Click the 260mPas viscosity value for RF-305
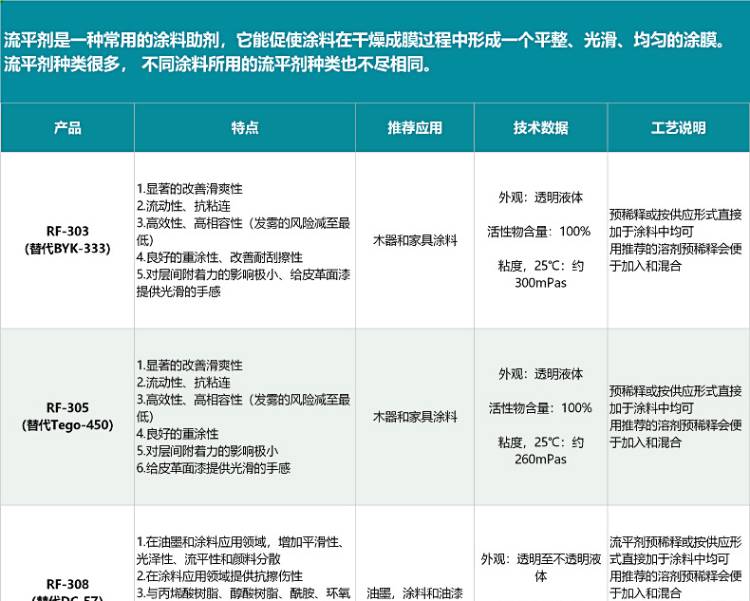This screenshot has width=750, height=601. pos(541,459)
